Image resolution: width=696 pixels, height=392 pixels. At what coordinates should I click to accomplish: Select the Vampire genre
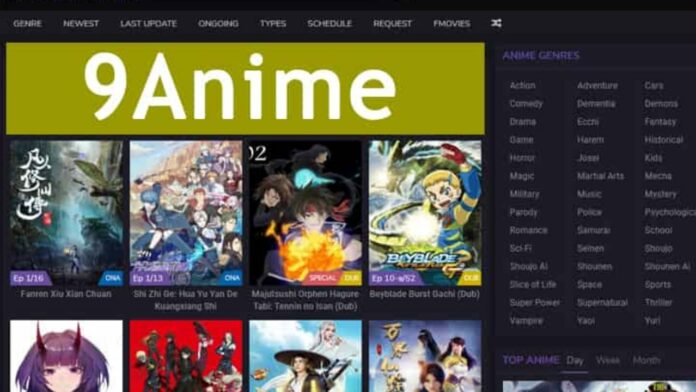(x=526, y=321)
